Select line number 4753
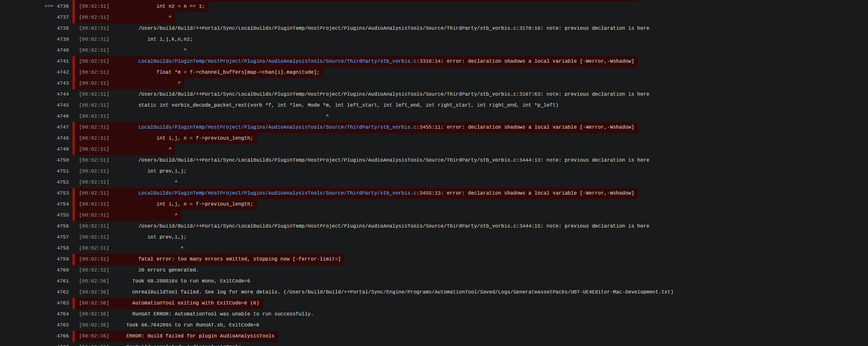 pos(63,193)
